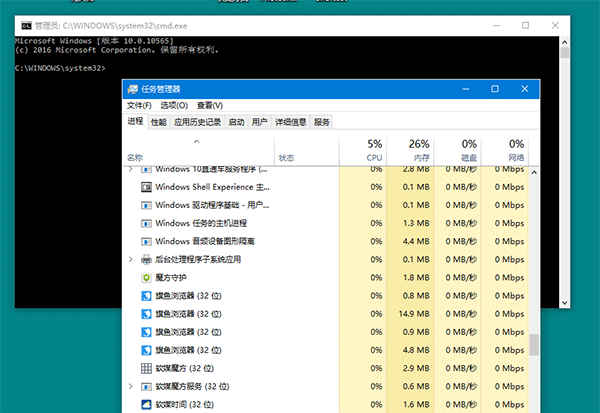Open the 查看(V) menu
The image size is (600, 413).
click(x=210, y=105)
